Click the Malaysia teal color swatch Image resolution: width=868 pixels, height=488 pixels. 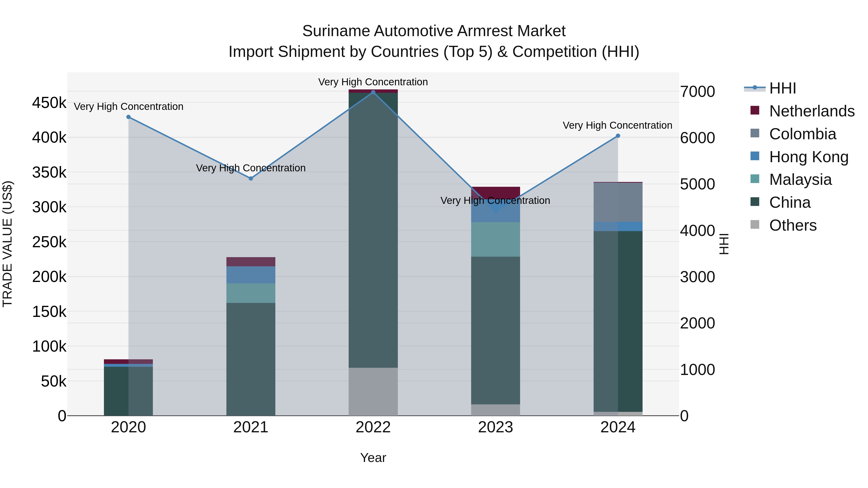coord(755,179)
